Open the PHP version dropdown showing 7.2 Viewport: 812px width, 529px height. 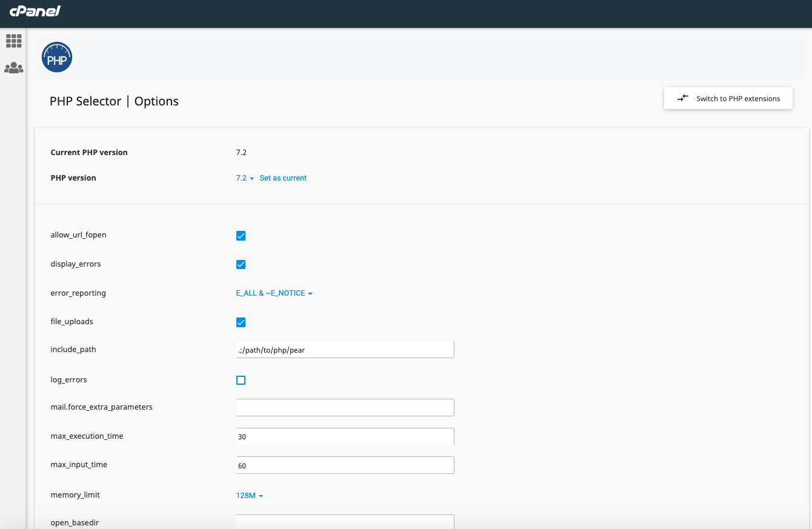(244, 178)
